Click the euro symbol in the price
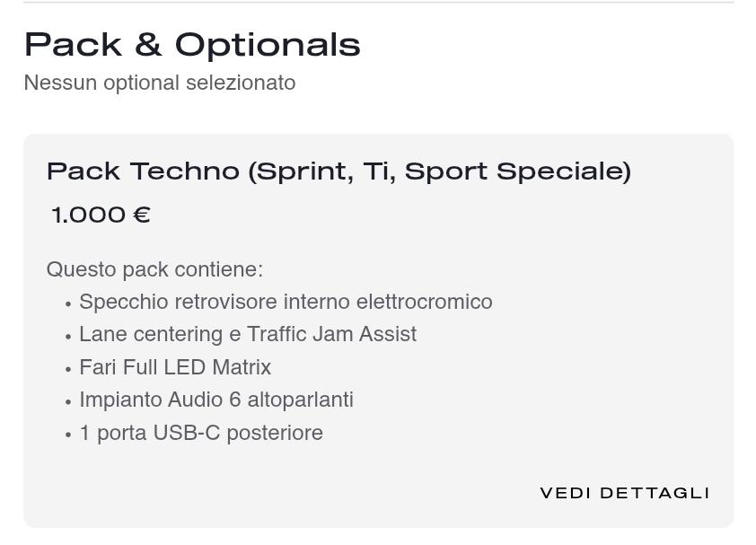Image resolution: width=756 pixels, height=545 pixels. pyautogui.click(x=142, y=215)
